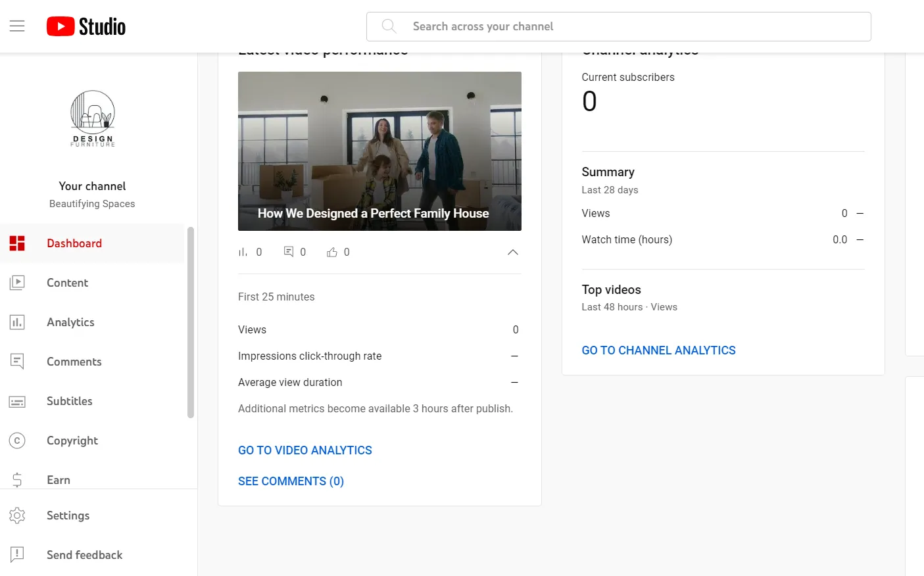
Task: Open Comments from the sidebar
Action: [x=17, y=361]
